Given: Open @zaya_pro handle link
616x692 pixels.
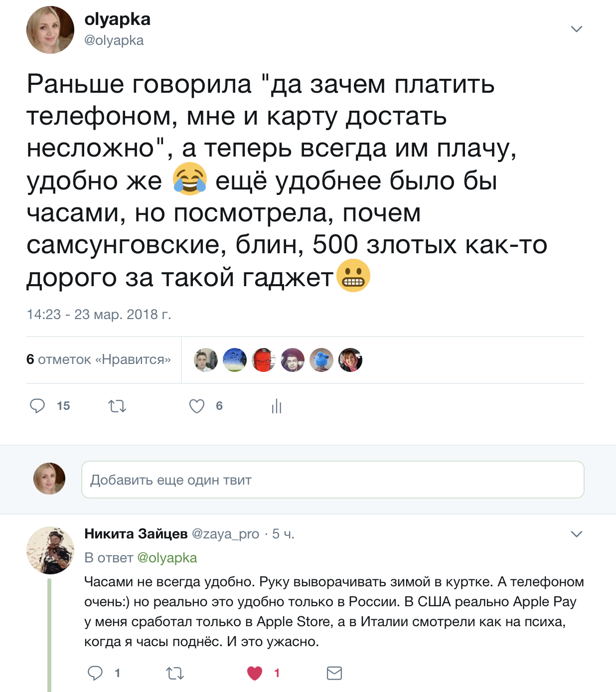Looking at the screenshot, I should (x=225, y=534).
